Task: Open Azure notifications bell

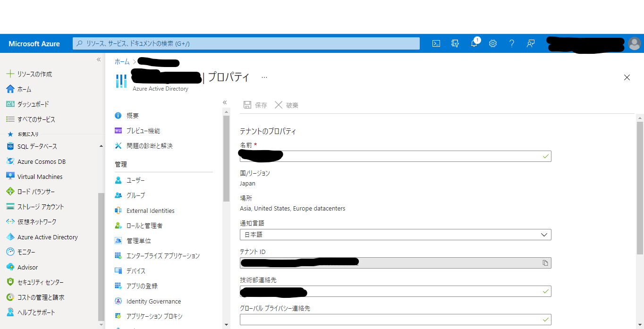Action: pos(474,43)
